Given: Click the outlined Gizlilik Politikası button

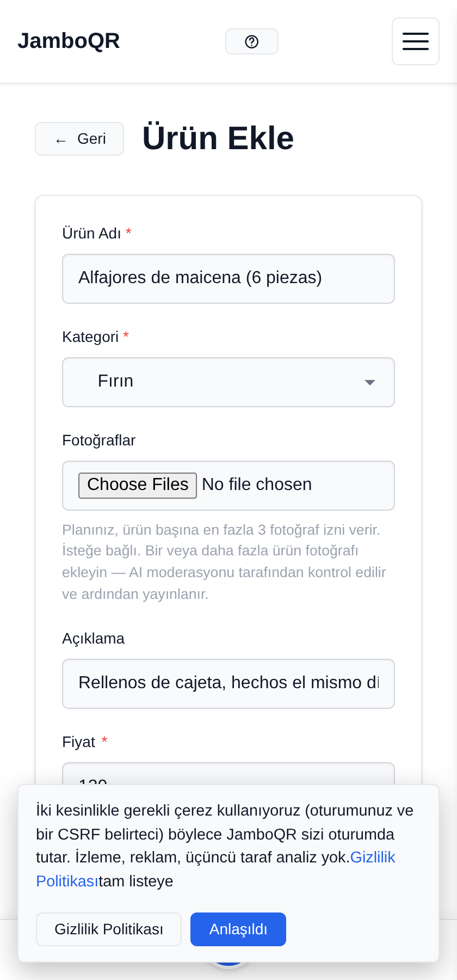Looking at the screenshot, I should 109,929.
